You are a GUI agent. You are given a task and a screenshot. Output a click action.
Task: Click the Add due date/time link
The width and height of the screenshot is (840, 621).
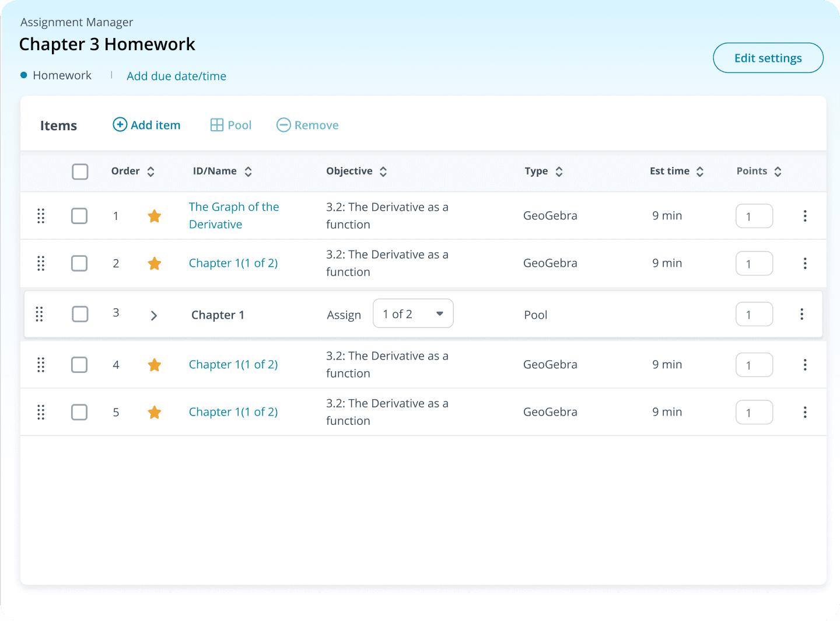coord(176,76)
